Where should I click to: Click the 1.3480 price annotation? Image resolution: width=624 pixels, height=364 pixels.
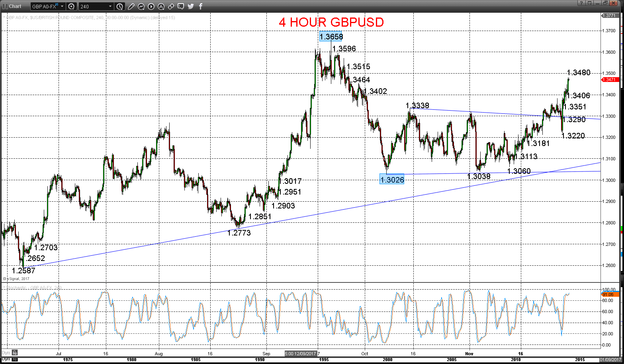click(579, 72)
